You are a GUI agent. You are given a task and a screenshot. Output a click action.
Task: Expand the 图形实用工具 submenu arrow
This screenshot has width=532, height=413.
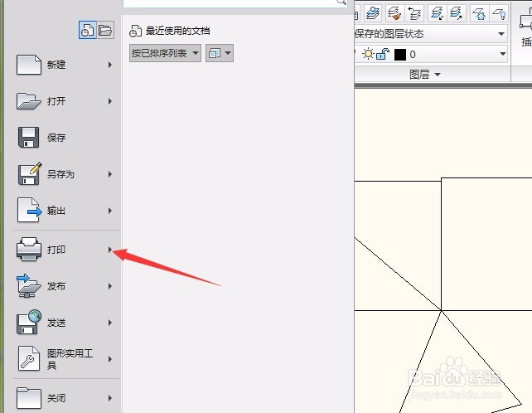109,359
